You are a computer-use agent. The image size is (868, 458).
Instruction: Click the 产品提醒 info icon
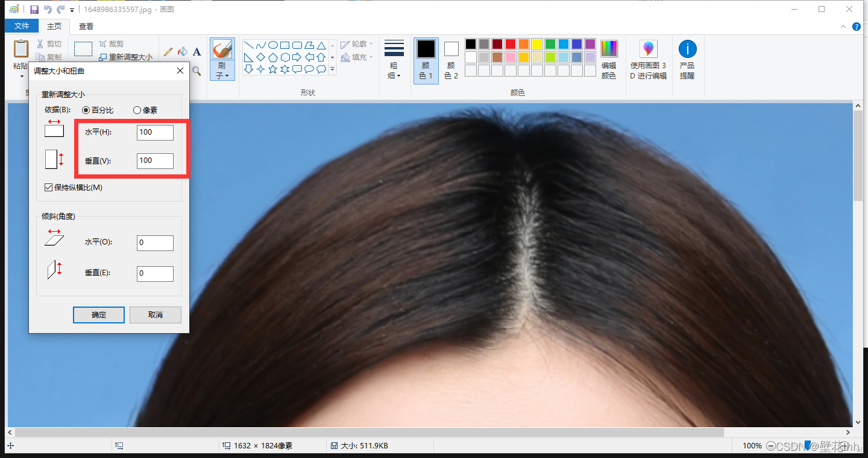[x=687, y=49]
